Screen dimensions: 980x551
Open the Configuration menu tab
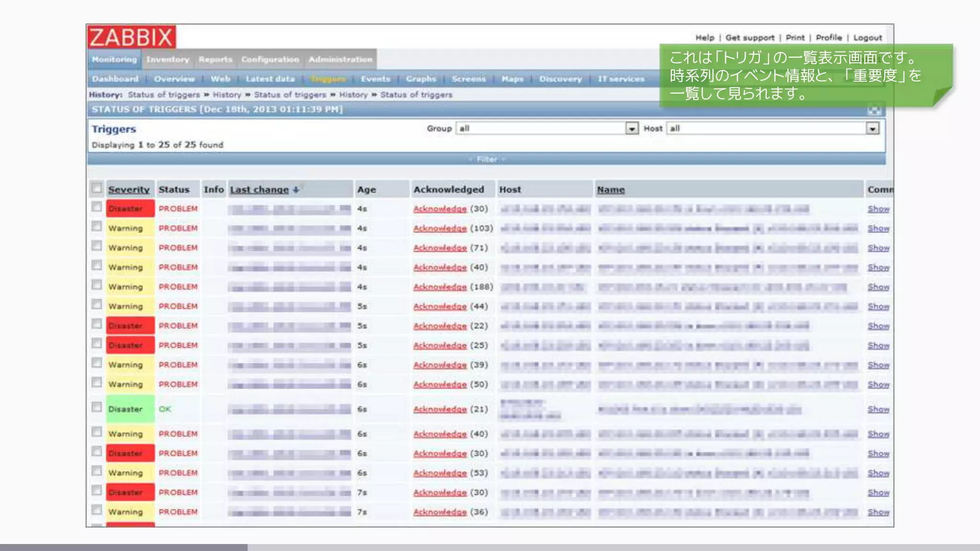coord(270,60)
